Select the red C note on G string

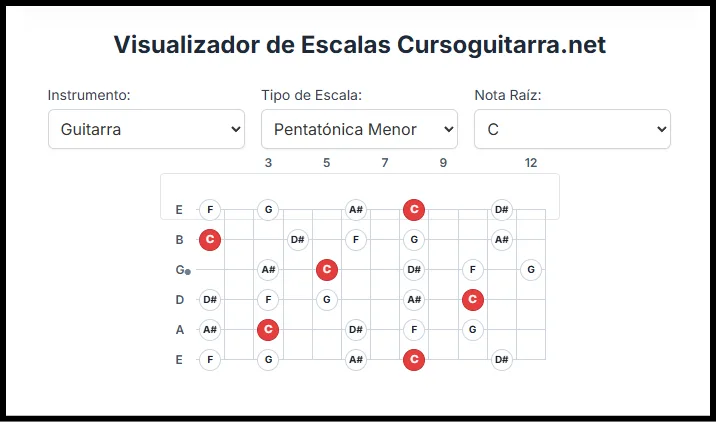pyautogui.click(x=326, y=269)
